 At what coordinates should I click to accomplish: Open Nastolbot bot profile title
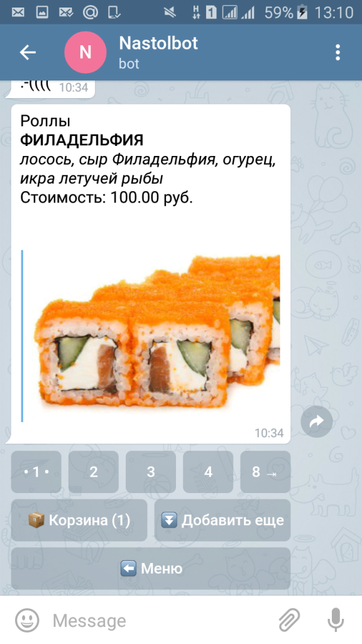158,43
